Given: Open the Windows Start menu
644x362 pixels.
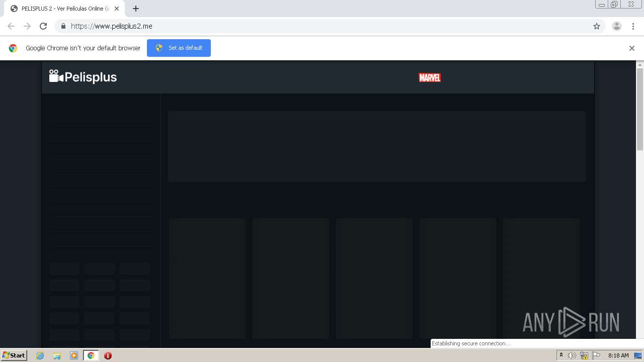Looking at the screenshot, I should coord(14,355).
